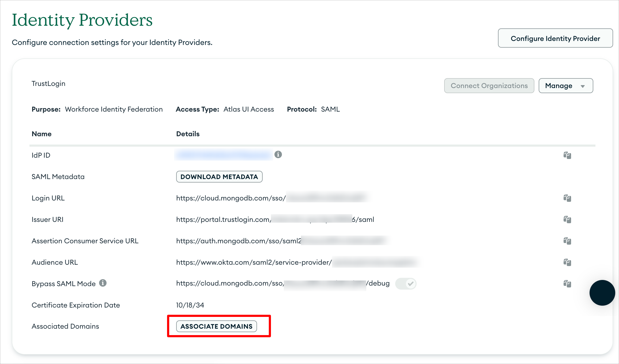The image size is (619, 364).
Task: Click the Details column header
Action: tap(188, 134)
